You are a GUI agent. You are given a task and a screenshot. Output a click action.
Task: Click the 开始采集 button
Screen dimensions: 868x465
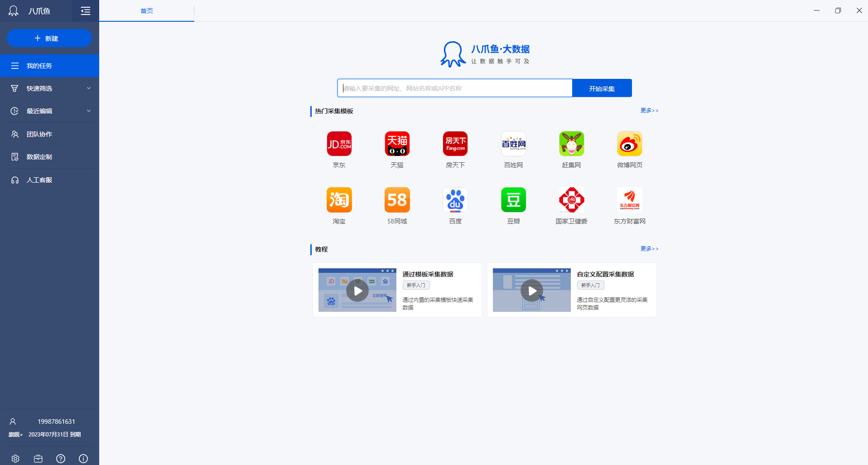pos(602,88)
